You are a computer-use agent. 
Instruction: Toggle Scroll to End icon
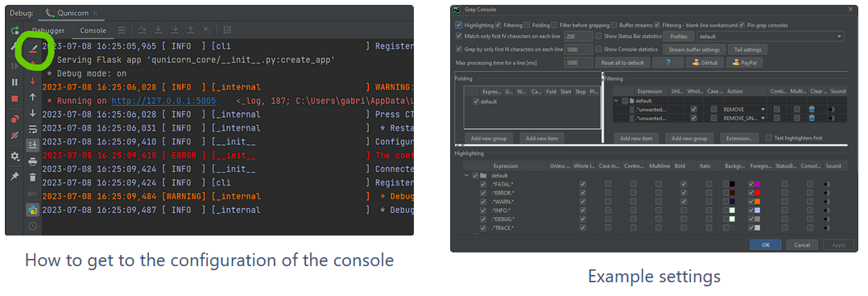click(33, 144)
